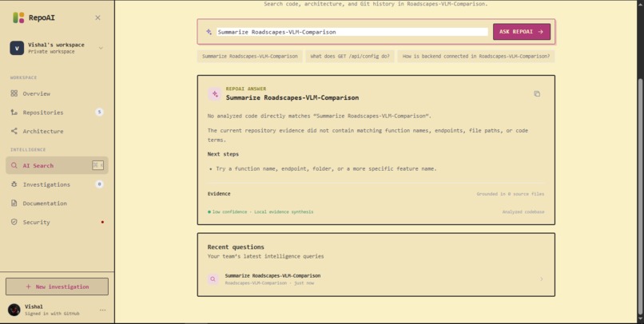644x324 pixels.
Task: Click the REPOAI ANSWER label
Action: [246, 89]
